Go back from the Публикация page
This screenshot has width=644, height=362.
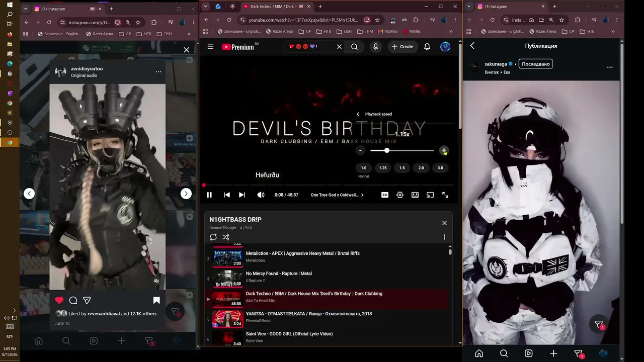(472, 46)
